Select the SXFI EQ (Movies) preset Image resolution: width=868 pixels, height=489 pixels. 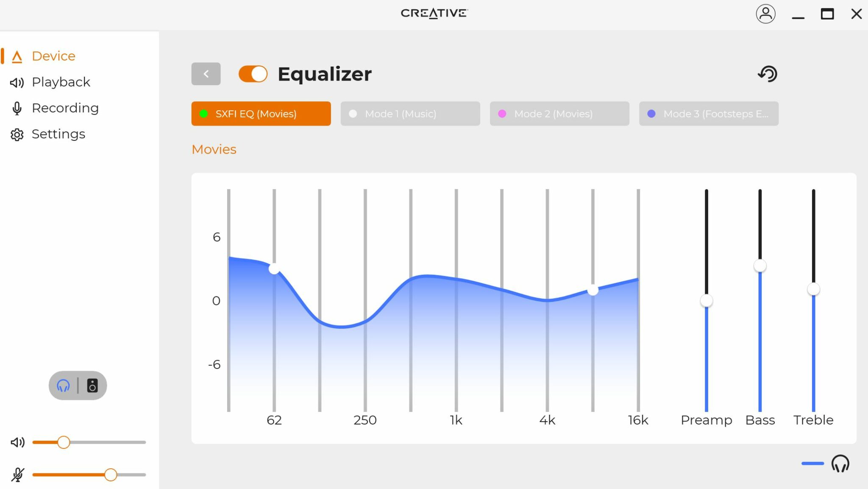pos(261,114)
